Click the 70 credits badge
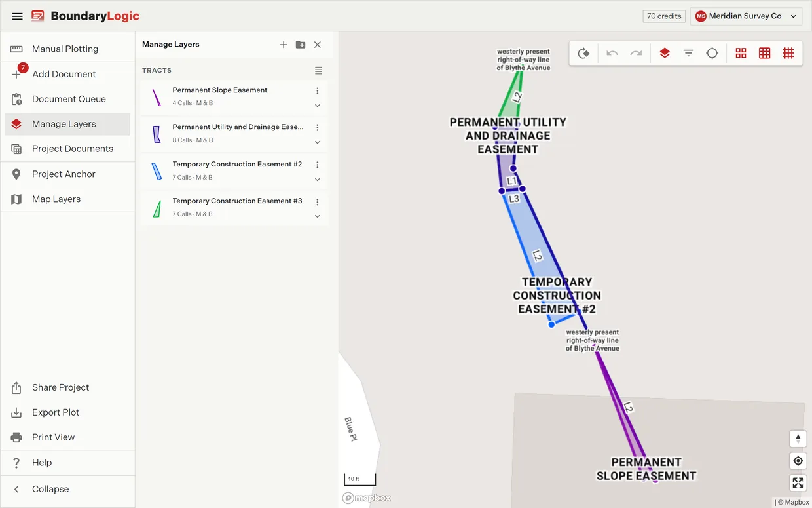 coord(664,16)
